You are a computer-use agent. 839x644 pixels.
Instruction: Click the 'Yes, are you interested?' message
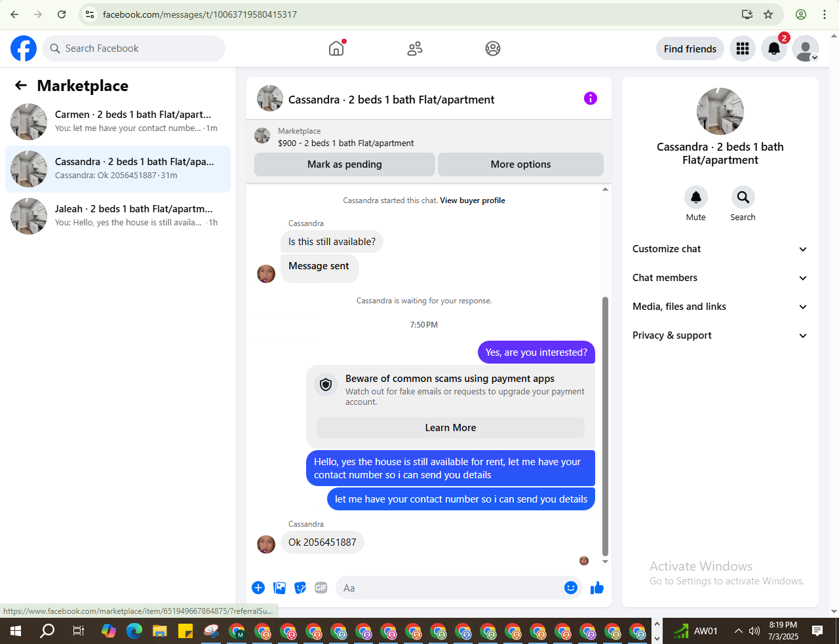536,352
